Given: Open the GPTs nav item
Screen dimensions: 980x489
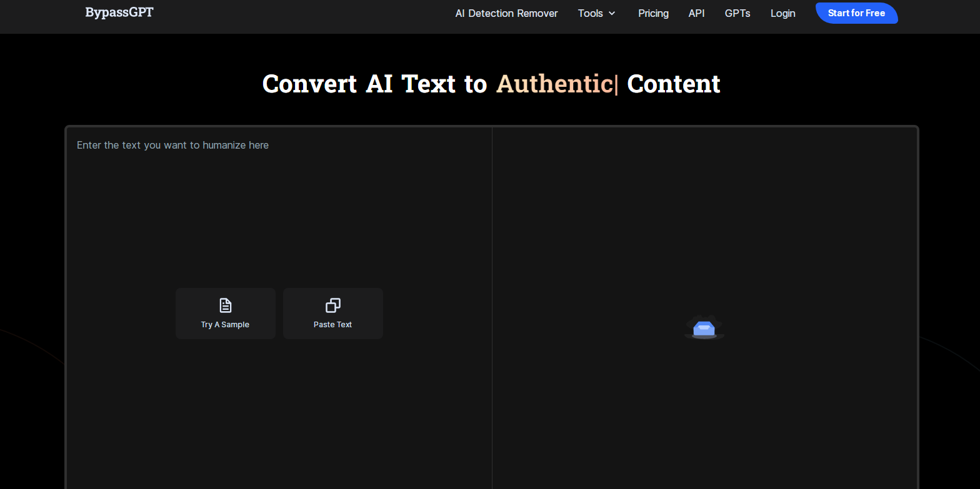Looking at the screenshot, I should [737, 13].
